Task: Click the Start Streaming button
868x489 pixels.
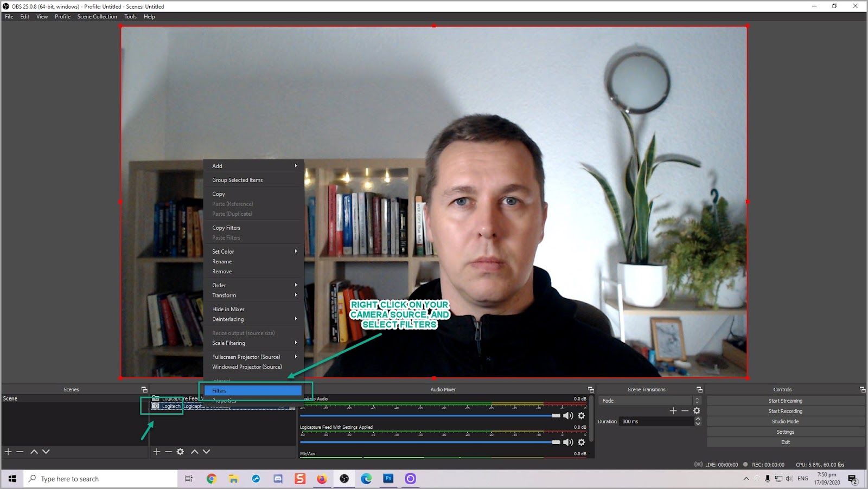Action: (x=786, y=401)
